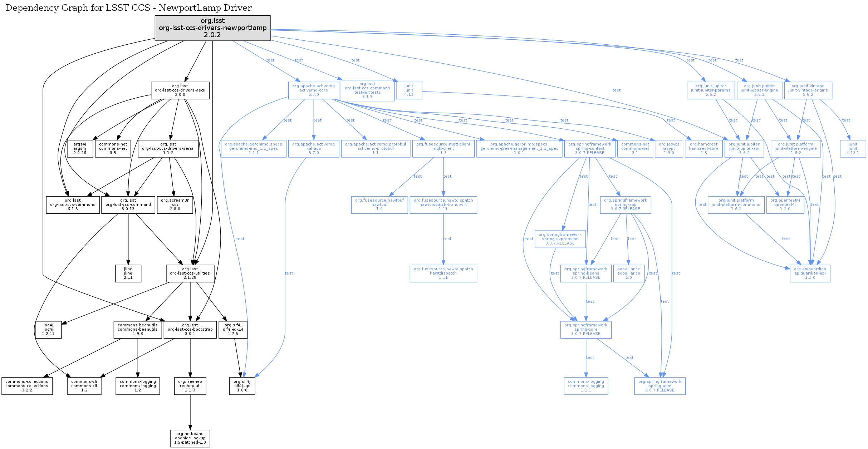
Task: Click the jssc 2.8.0 node
Action: pyautogui.click(x=175, y=204)
